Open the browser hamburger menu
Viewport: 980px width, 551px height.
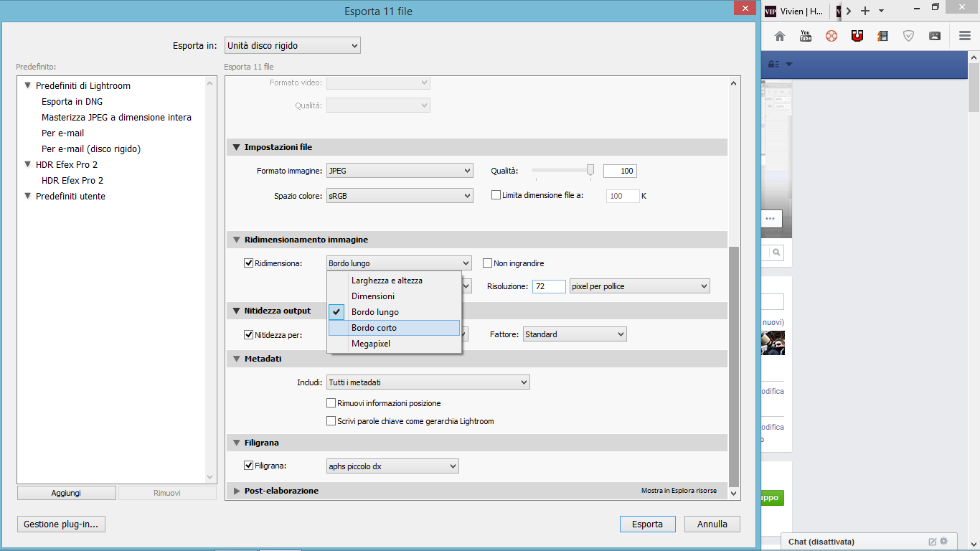pos(965,36)
